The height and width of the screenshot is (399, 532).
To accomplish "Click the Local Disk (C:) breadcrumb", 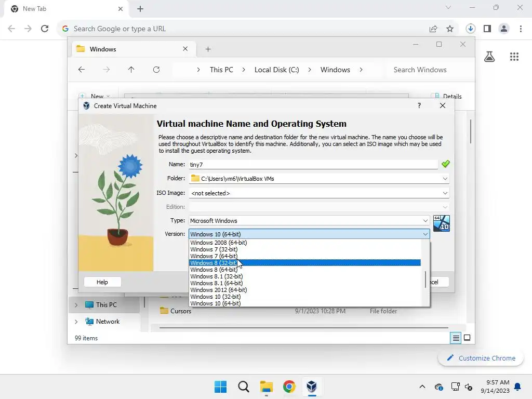I will pyautogui.click(x=276, y=70).
